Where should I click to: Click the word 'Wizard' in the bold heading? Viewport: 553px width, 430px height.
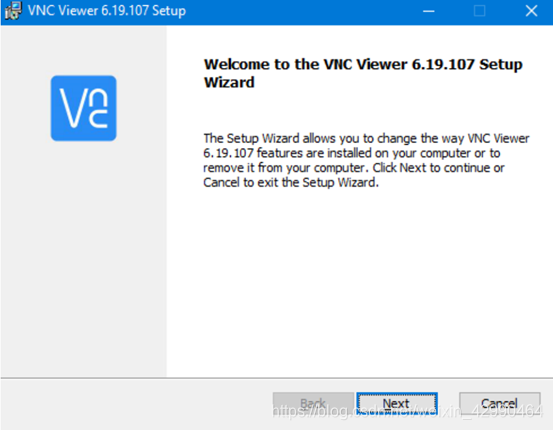(229, 83)
